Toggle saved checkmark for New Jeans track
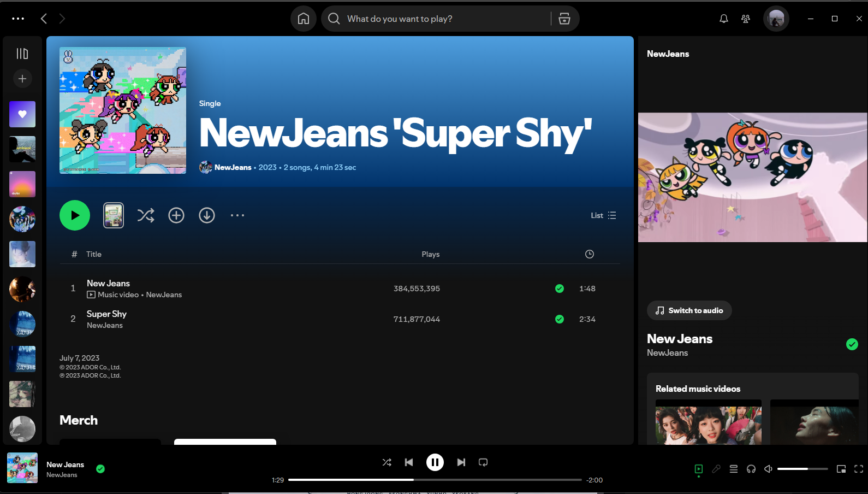This screenshot has height=494, width=868. (x=560, y=289)
